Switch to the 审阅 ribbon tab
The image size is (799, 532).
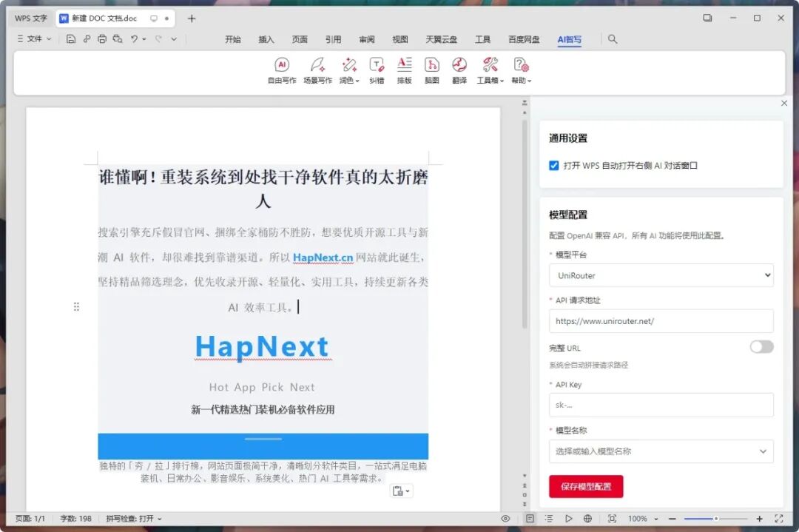[x=366, y=39]
